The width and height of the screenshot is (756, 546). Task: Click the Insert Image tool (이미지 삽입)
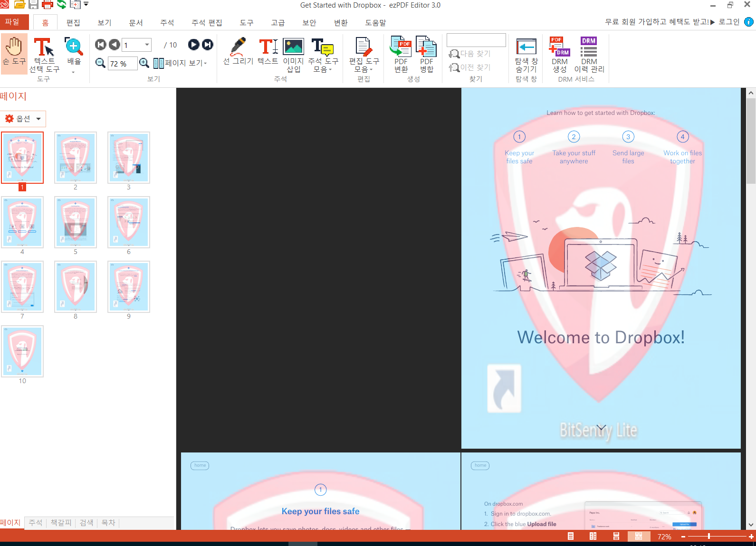tap(293, 55)
